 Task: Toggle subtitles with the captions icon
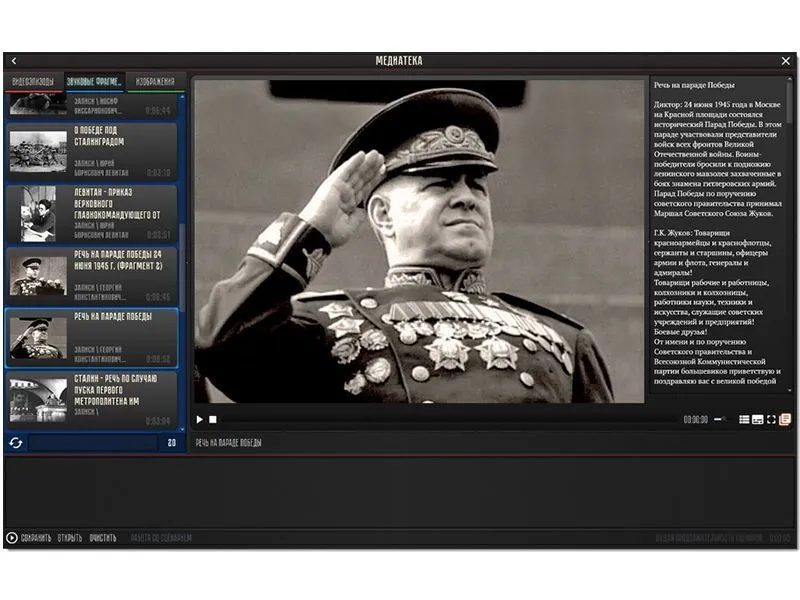coord(757,421)
